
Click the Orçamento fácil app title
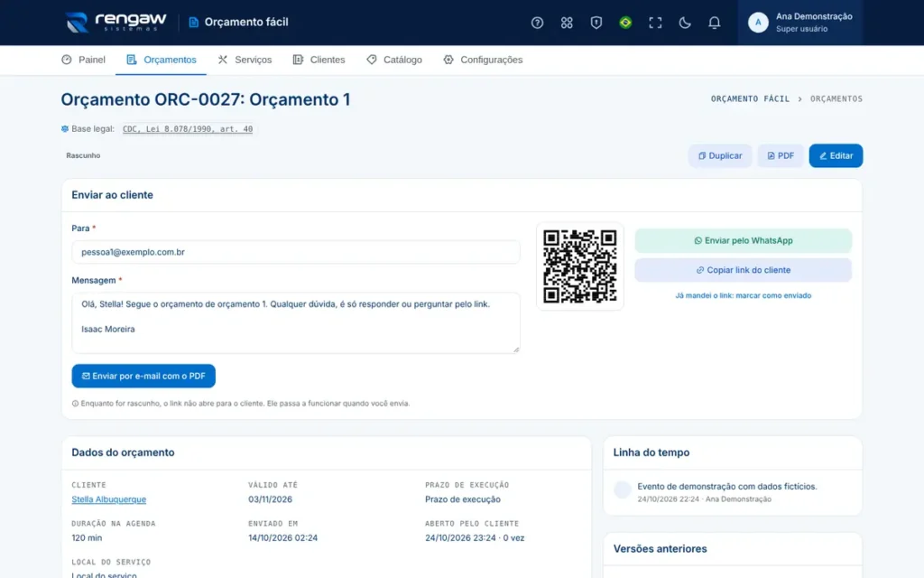(238, 23)
